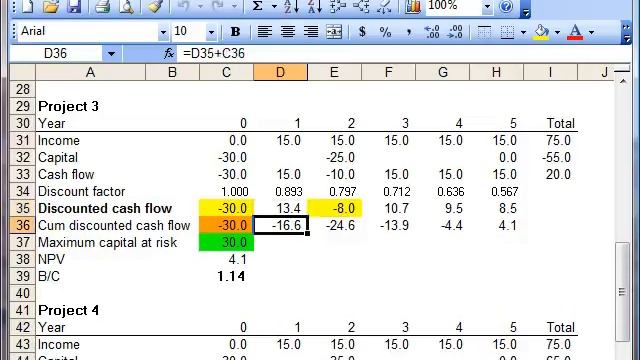640x360 pixels.
Task: Select NPV value 4.1 cell
Action: (x=226, y=260)
